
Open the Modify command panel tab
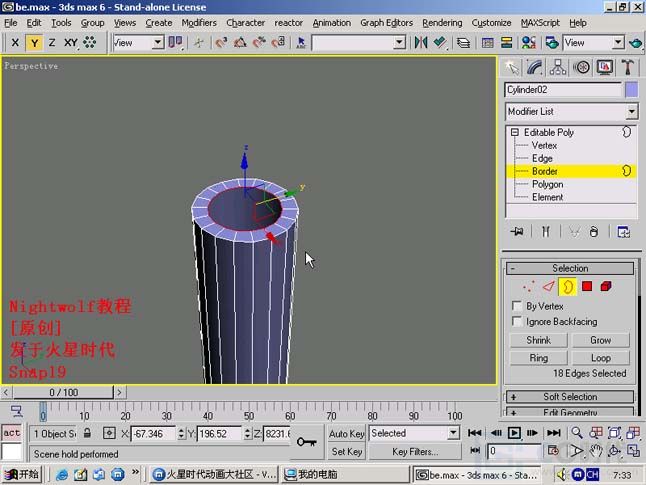pyautogui.click(x=534, y=67)
